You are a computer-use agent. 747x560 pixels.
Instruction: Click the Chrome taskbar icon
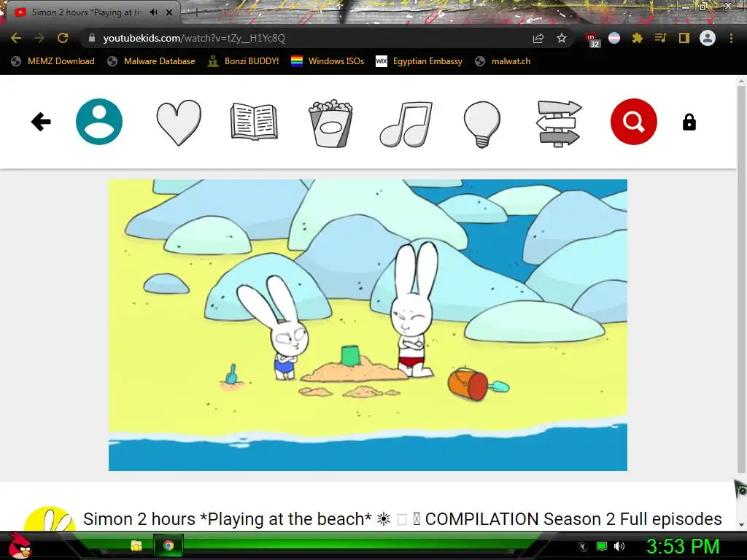coord(169,545)
